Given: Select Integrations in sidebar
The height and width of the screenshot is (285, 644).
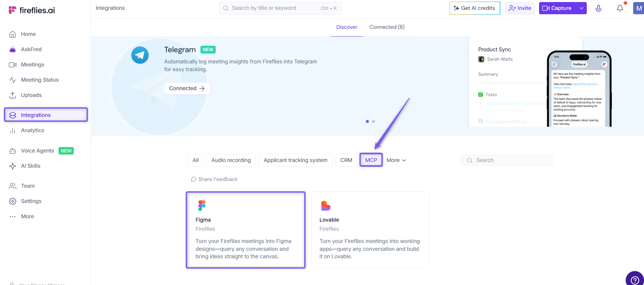Looking at the screenshot, I should coord(46,115).
